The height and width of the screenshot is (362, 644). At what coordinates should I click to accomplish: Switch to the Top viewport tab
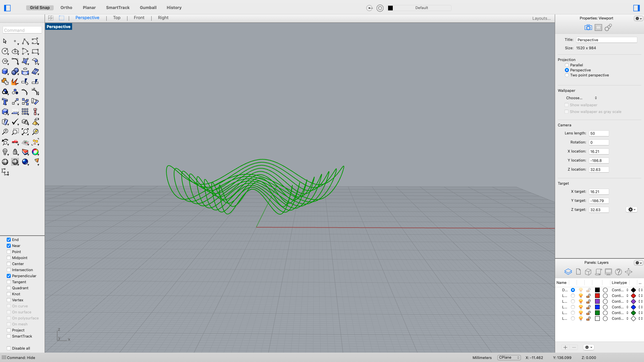coord(116,18)
